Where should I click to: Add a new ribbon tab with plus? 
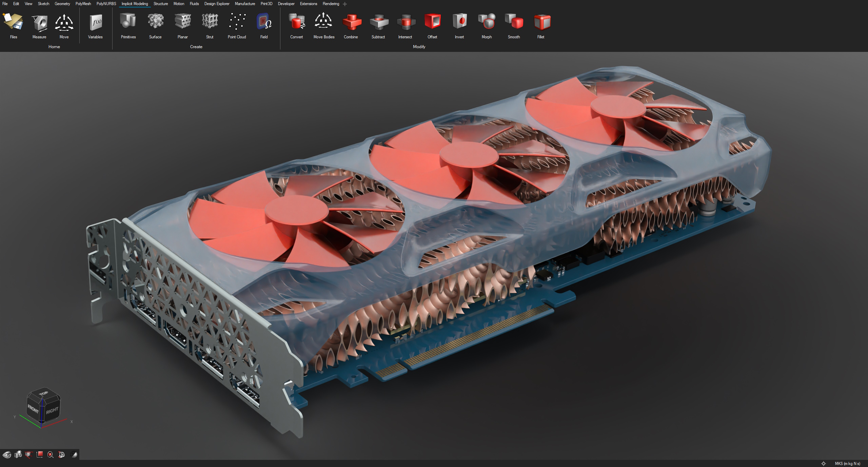tap(345, 4)
